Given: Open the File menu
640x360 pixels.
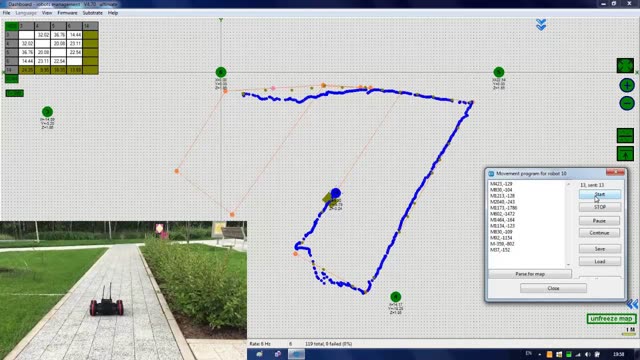Looking at the screenshot, I should pyautogui.click(x=7, y=13).
